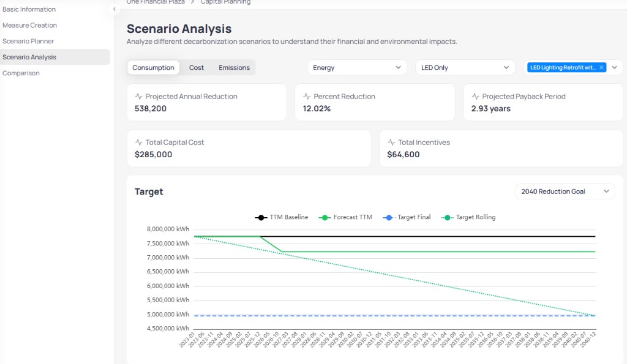The width and height of the screenshot is (627, 364).
Task: Switch to the Consumption tab
Action: click(153, 67)
